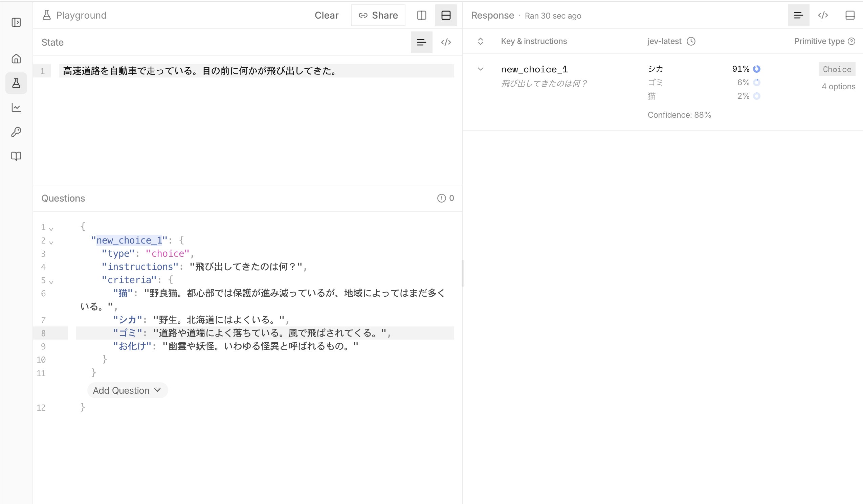Click the "お化け" criteria key
This screenshot has width=863, height=504.
(x=132, y=346)
